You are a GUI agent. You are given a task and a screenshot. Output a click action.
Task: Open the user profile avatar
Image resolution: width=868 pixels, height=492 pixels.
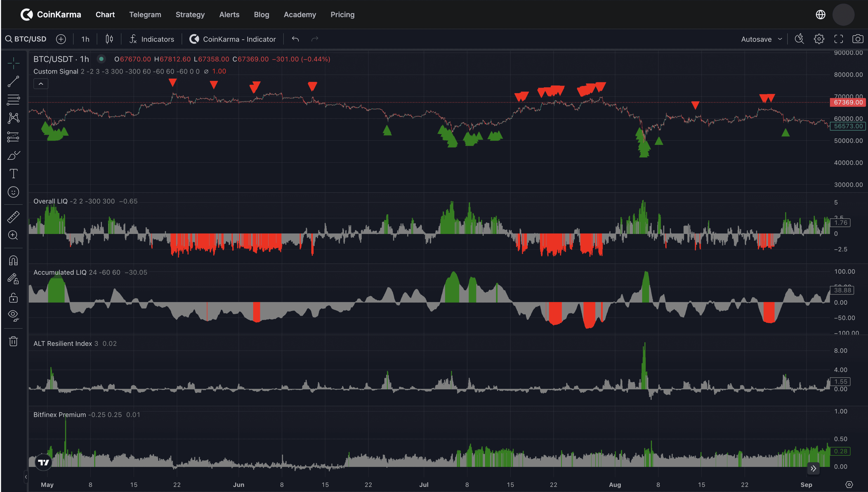[843, 14]
